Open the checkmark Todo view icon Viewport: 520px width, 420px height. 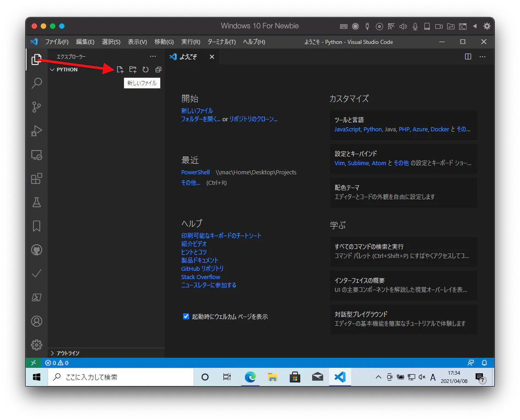37,274
